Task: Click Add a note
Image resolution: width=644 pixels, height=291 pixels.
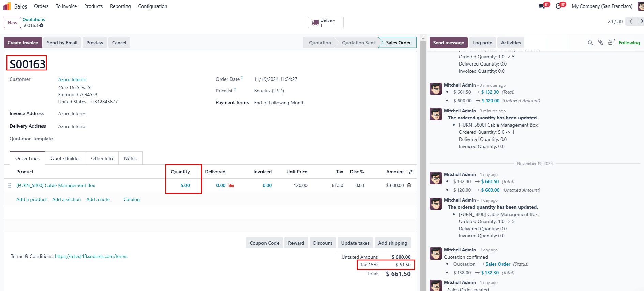Action: click(98, 199)
